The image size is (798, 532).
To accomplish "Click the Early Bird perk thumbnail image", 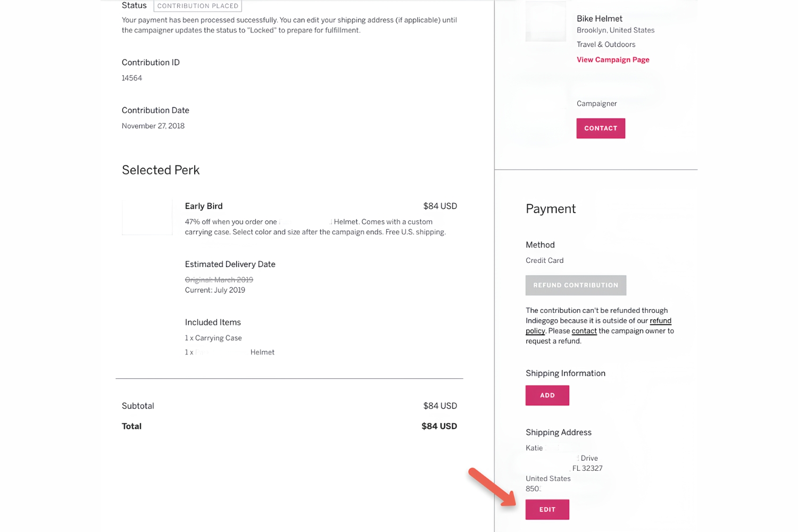I will pyautogui.click(x=147, y=218).
